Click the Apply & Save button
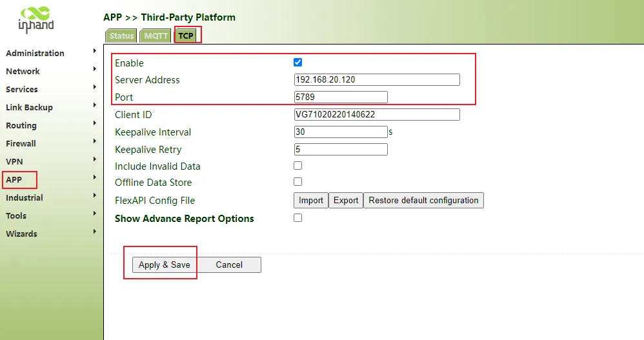This screenshot has width=644, height=340. 165,265
